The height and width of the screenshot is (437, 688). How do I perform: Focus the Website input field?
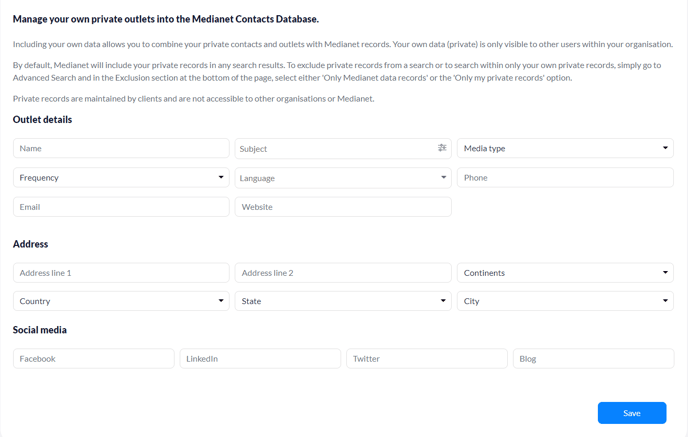click(x=343, y=207)
